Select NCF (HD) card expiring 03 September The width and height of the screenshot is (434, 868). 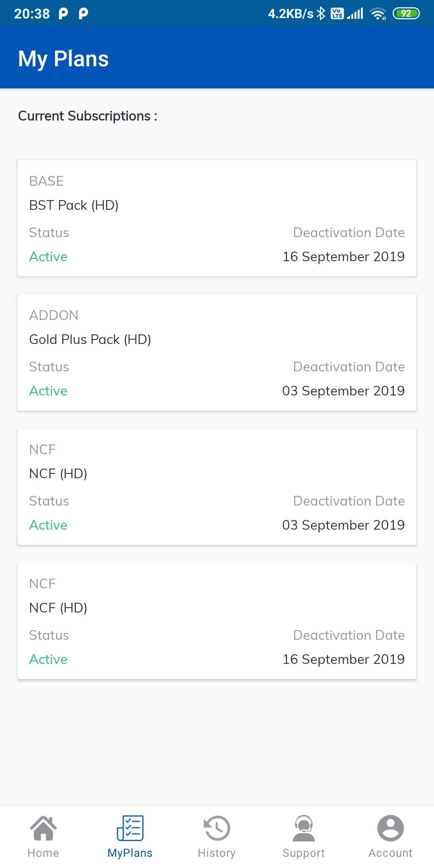[x=217, y=487]
